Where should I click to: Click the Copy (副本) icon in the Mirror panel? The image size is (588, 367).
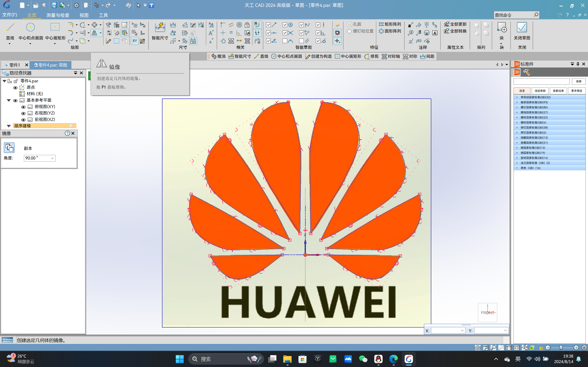(x=9, y=148)
